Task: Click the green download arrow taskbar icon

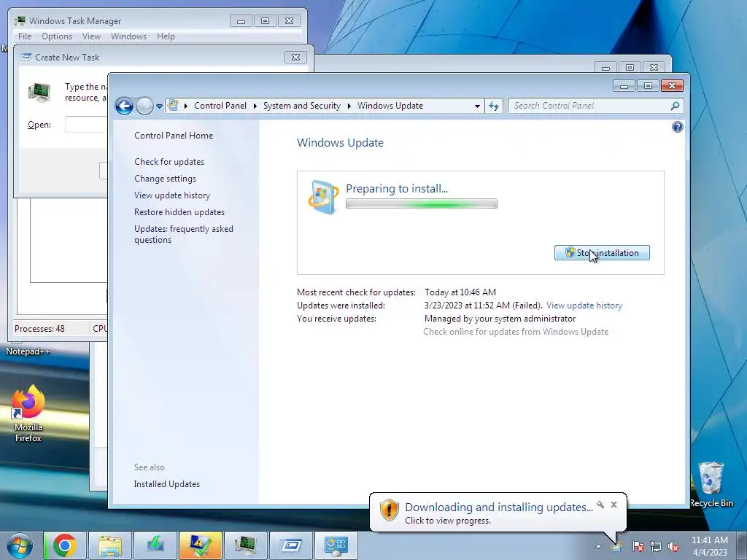Action: point(155,545)
